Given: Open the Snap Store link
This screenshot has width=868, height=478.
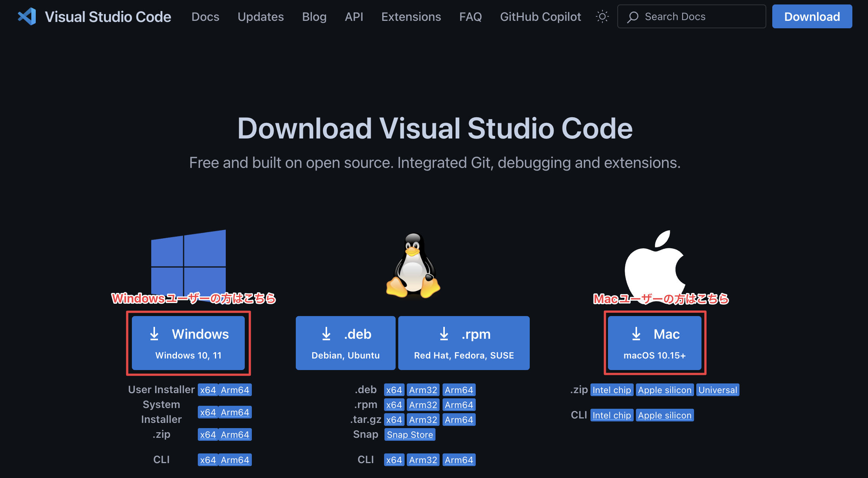Looking at the screenshot, I should (x=410, y=434).
